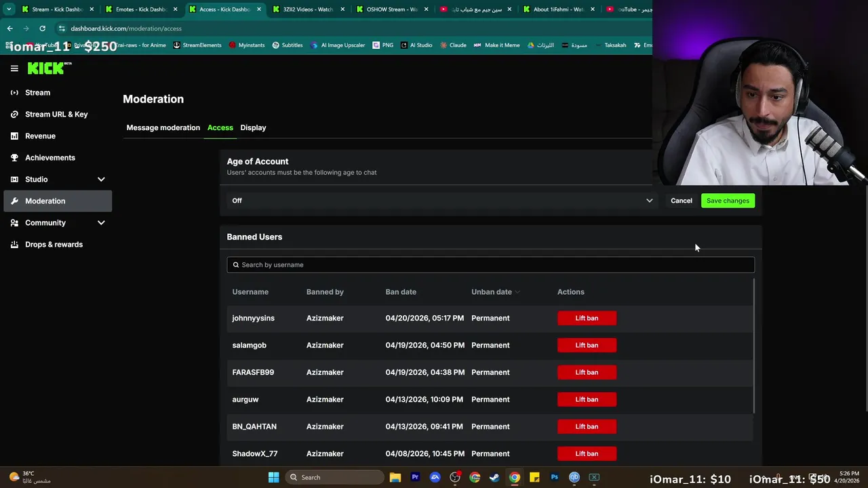Lift ban for johnnyysins
The height and width of the screenshot is (488, 868).
point(587,318)
